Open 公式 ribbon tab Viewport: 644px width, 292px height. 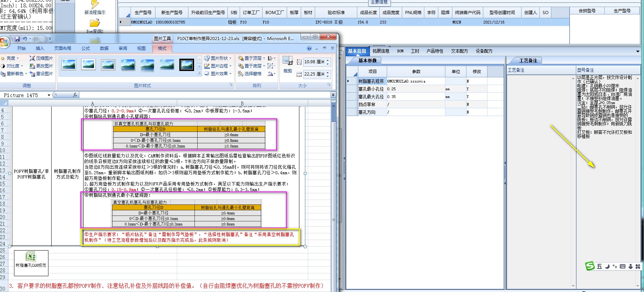86,48
